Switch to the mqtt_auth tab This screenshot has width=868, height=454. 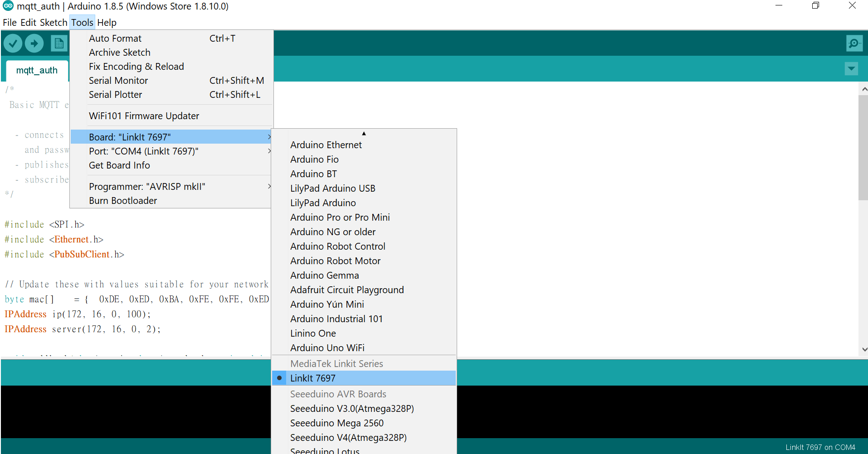(37, 70)
